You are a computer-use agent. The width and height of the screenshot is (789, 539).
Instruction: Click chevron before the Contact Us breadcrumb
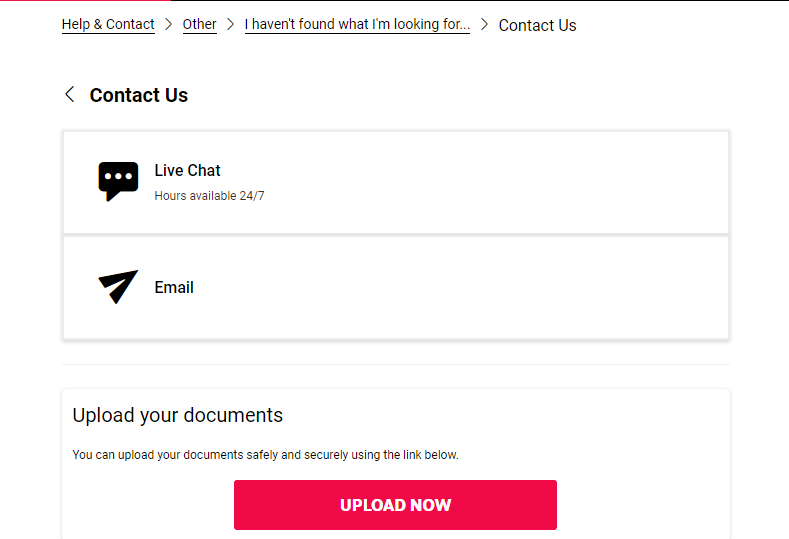click(484, 24)
